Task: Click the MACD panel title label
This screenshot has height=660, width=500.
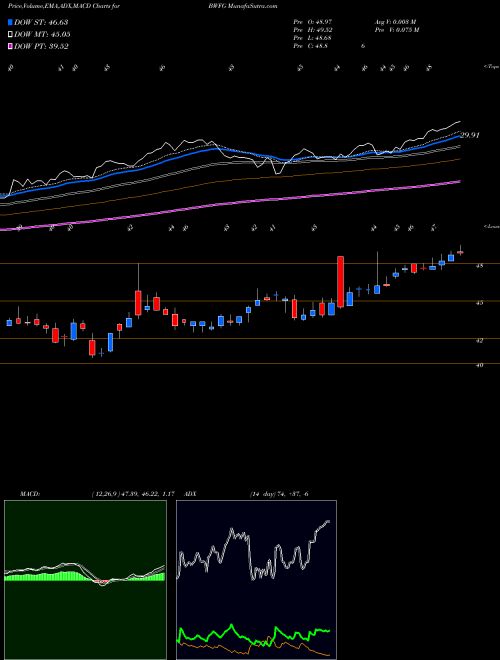Action: click(x=29, y=494)
